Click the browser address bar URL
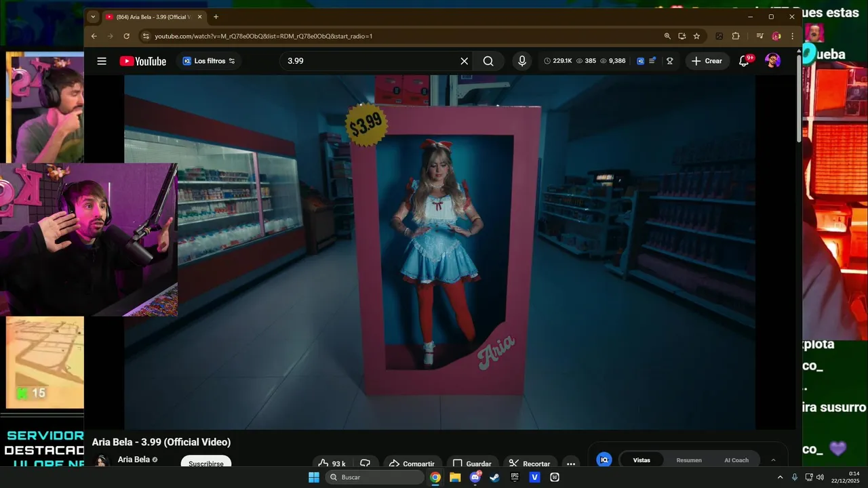 point(264,36)
